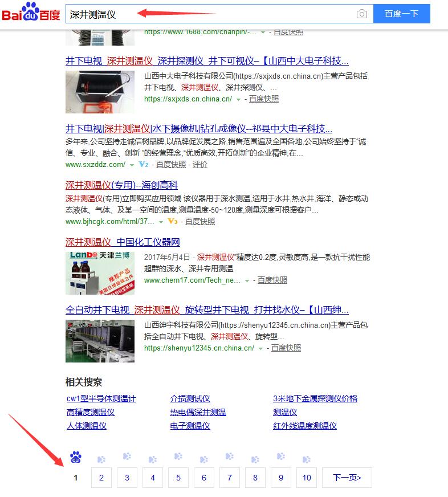
Task: Click the V2 credibility badge icon
Action: pyautogui.click(x=144, y=165)
